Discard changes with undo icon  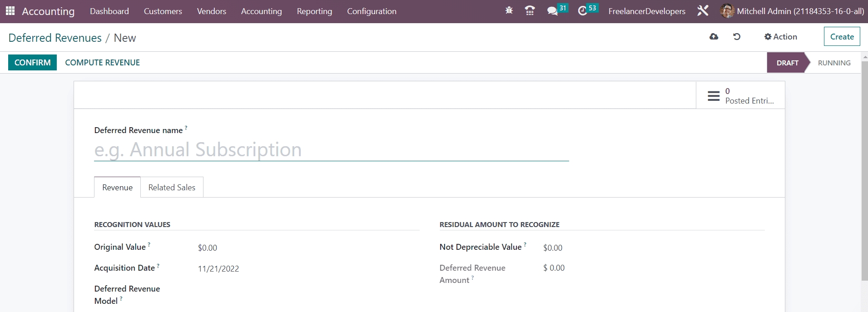point(737,37)
